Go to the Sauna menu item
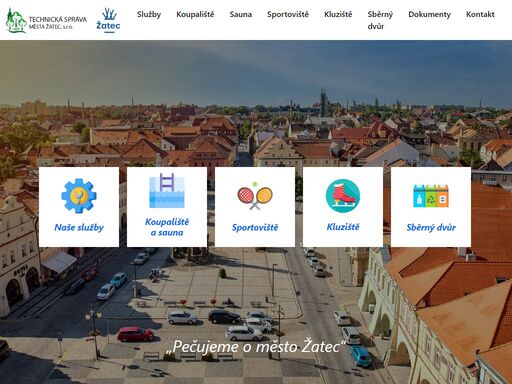 pyautogui.click(x=241, y=14)
